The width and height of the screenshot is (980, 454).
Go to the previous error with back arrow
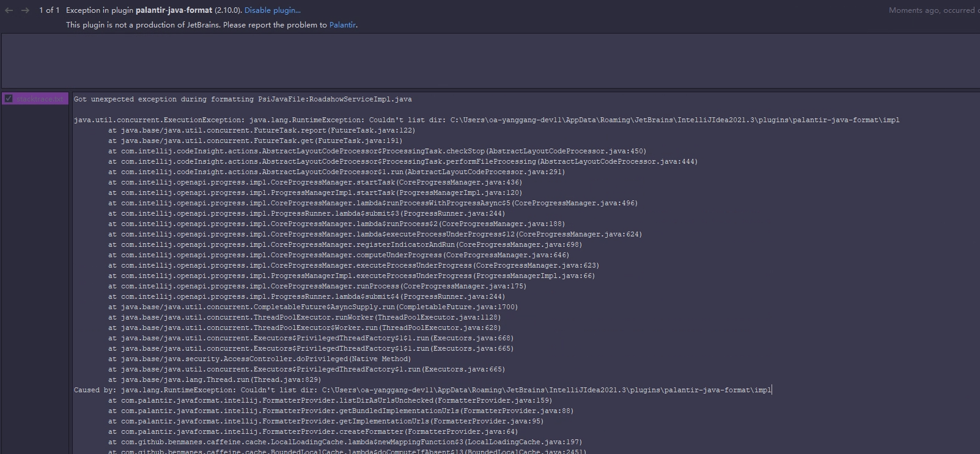pyautogui.click(x=9, y=10)
